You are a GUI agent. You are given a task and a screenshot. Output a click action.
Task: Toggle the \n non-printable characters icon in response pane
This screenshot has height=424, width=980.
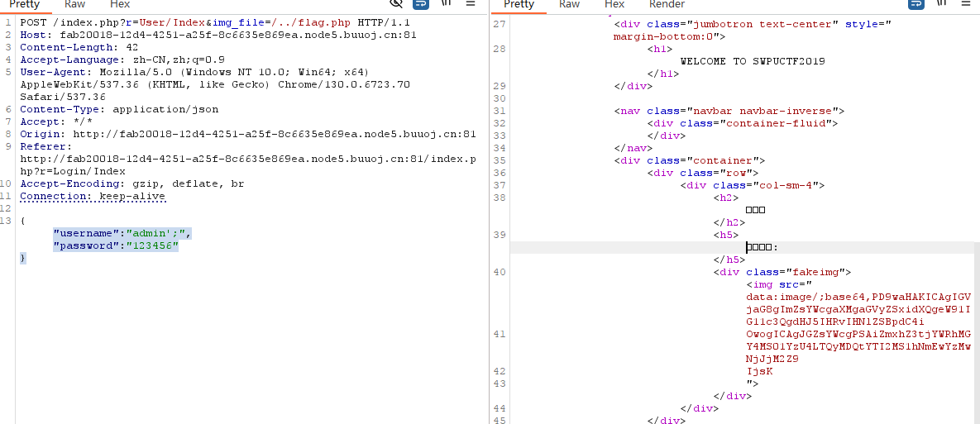(941, 4)
